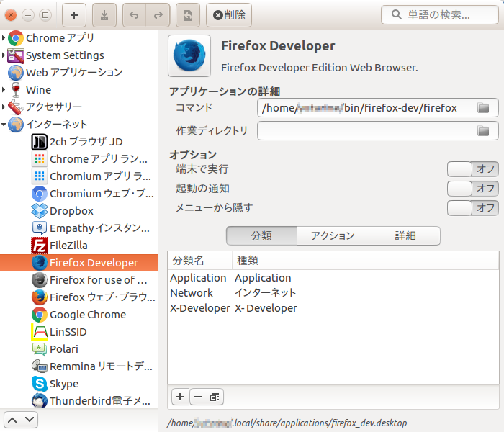
Task: Add a category with the plus button under the list
Action: 180,397
